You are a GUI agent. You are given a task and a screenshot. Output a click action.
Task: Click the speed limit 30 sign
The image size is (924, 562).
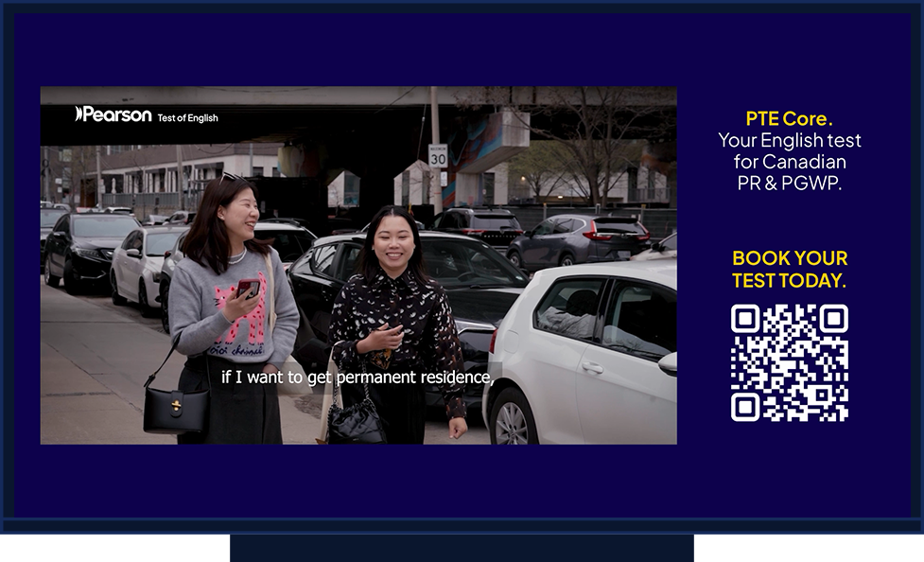(438, 155)
